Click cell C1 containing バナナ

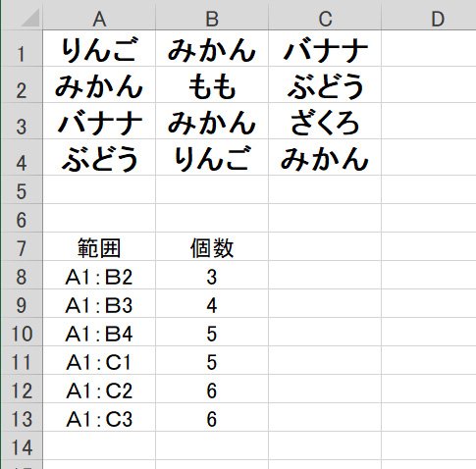(325, 48)
